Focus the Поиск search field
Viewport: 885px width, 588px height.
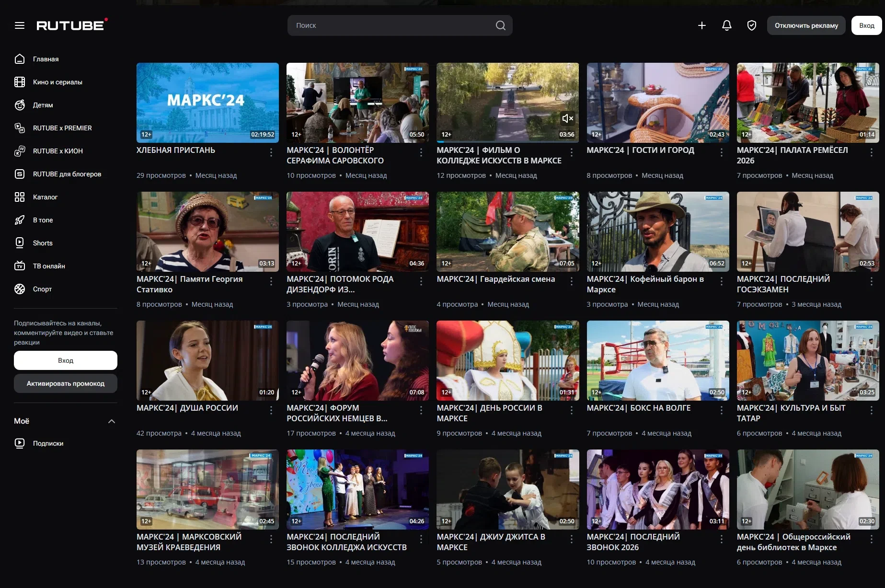pos(400,25)
